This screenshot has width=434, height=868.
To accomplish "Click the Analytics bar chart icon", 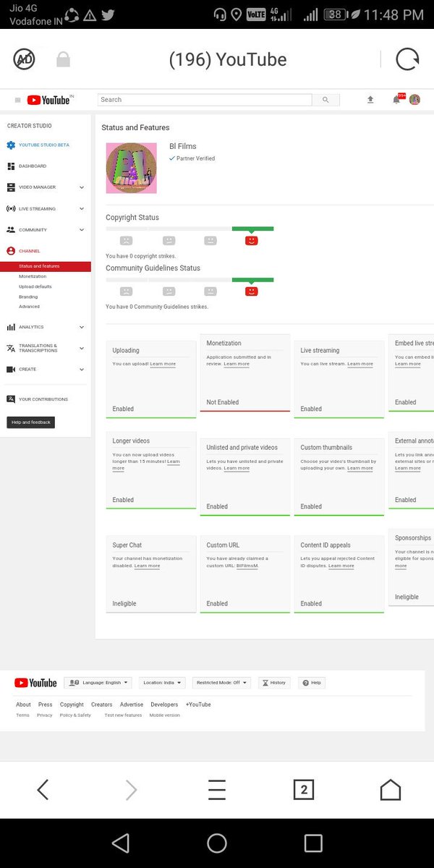I will point(11,327).
